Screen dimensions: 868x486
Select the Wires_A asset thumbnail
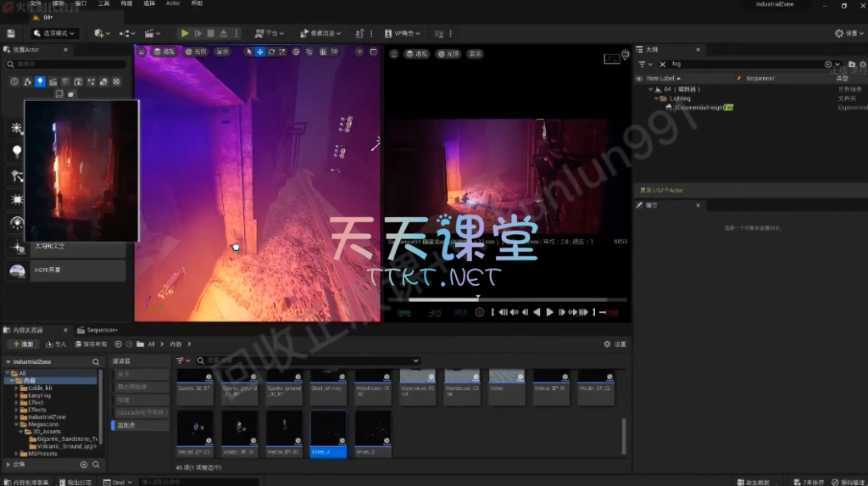tap(328, 433)
